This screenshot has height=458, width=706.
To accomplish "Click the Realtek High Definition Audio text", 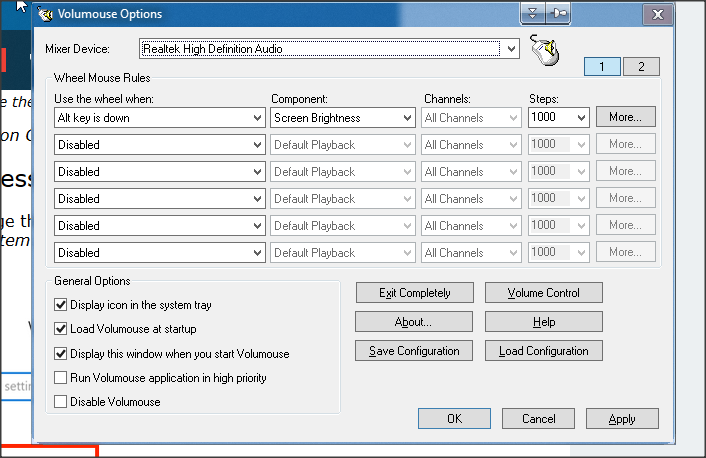I will [213, 49].
